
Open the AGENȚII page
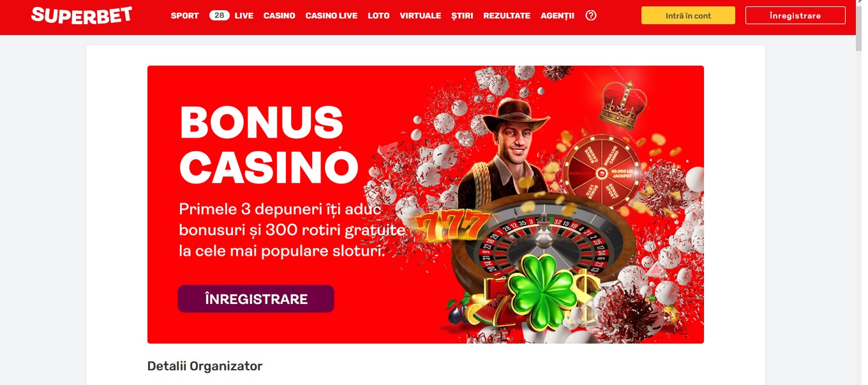(557, 15)
